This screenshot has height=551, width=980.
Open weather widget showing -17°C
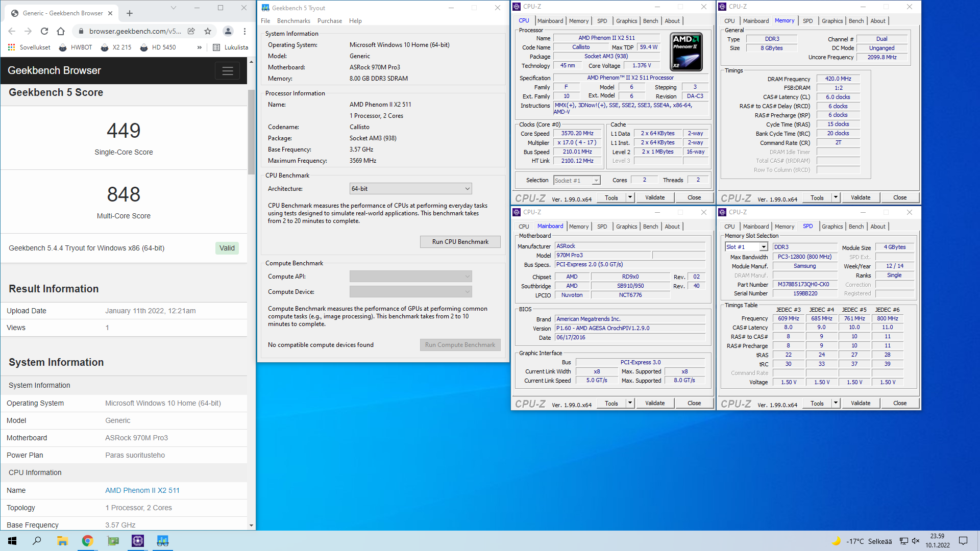click(862, 541)
